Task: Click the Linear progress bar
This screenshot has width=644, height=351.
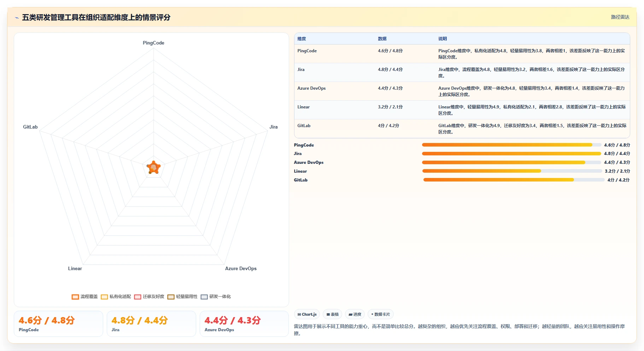Action: [512, 171]
